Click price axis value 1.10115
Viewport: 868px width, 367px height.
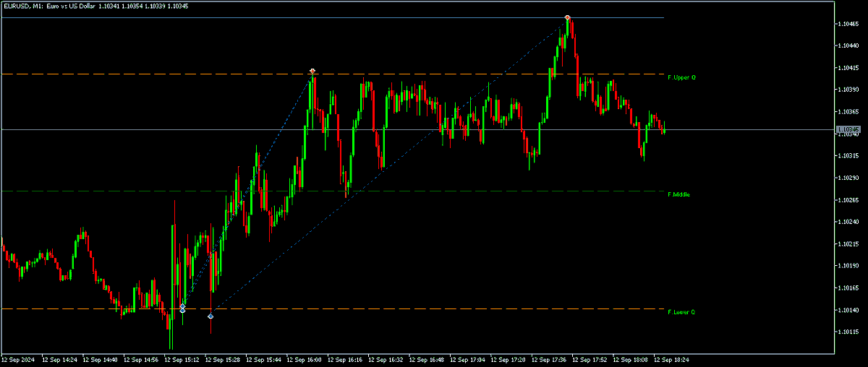pos(848,332)
